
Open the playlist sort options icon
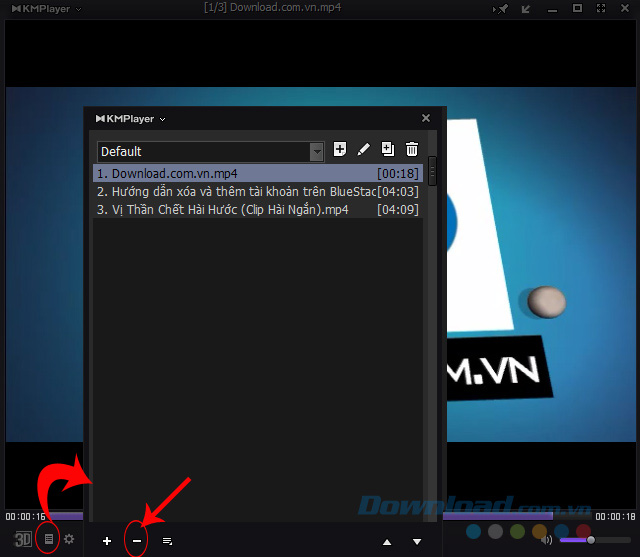click(167, 541)
